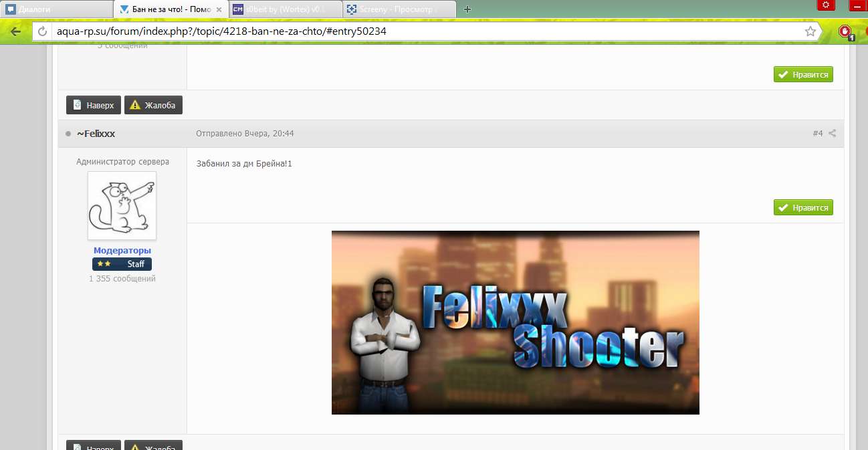Switch to 's0beit by (Wortex)' tab
868x450 pixels.
tap(286, 9)
